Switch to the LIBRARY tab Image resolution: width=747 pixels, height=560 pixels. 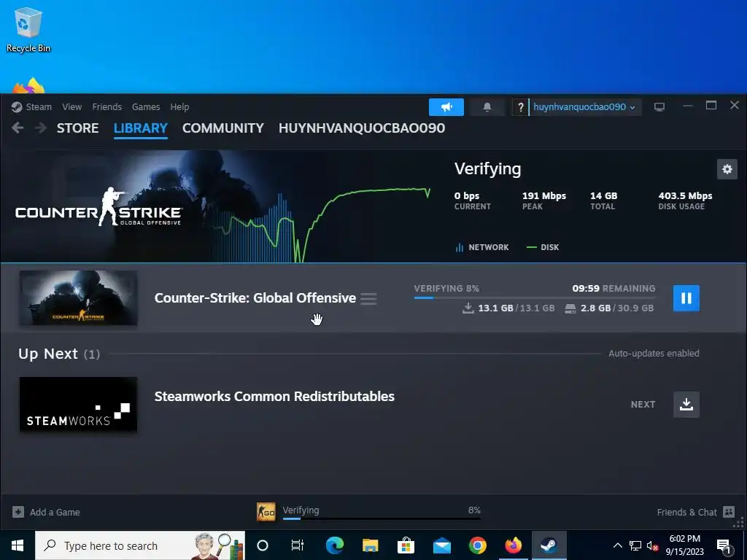pos(141,128)
